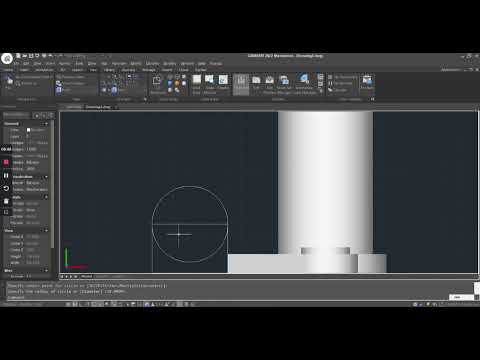Select the Drawing1.dwg document tab
Image resolution: width=480 pixels, height=360 pixels.
pyautogui.click(x=98, y=107)
